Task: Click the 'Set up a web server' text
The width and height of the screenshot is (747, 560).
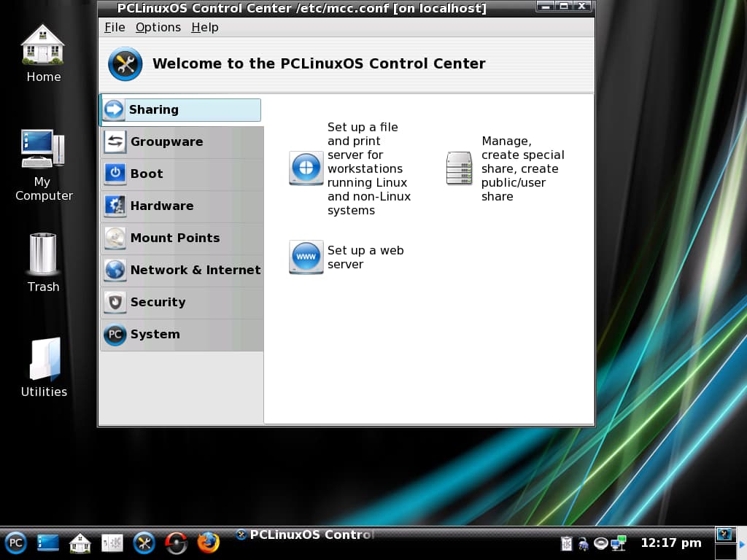Action: point(365,257)
